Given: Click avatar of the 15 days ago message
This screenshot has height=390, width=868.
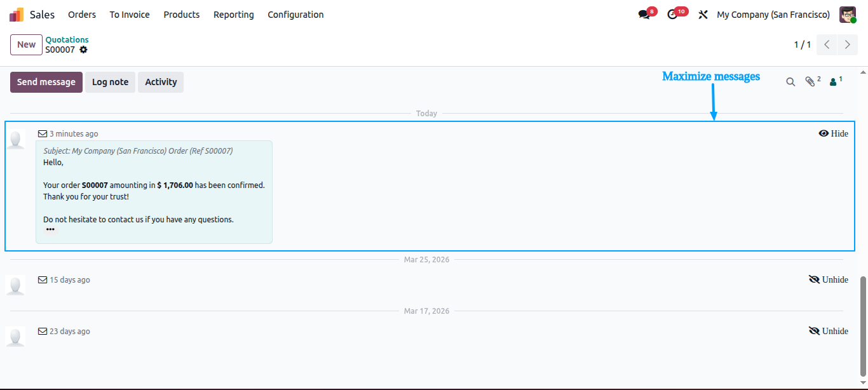Looking at the screenshot, I should pos(16,285).
